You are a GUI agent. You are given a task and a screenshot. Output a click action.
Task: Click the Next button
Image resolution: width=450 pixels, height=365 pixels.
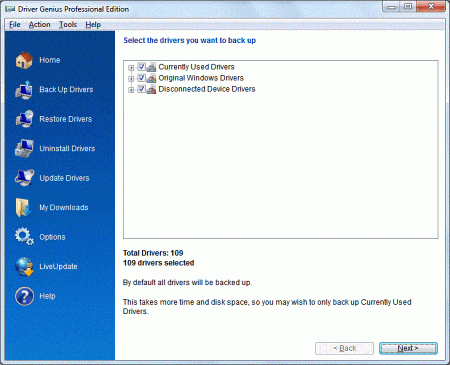click(408, 348)
